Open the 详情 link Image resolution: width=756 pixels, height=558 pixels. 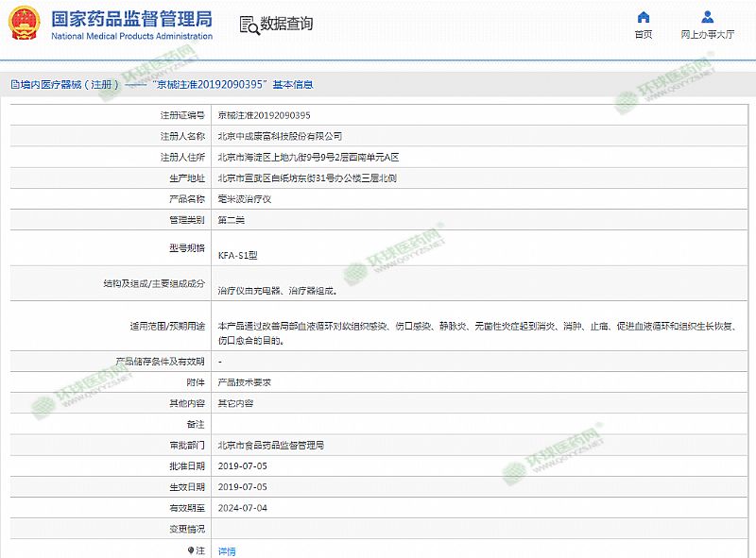(x=227, y=550)
